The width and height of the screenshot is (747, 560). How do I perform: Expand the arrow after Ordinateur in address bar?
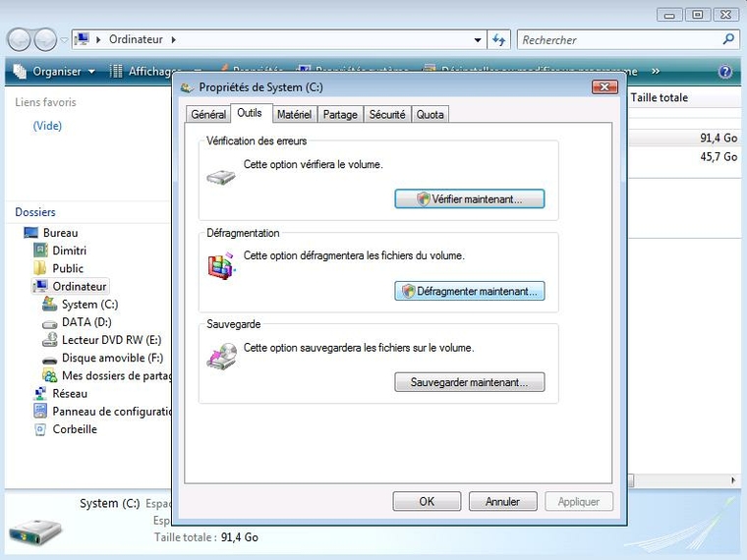coord(173,39)
